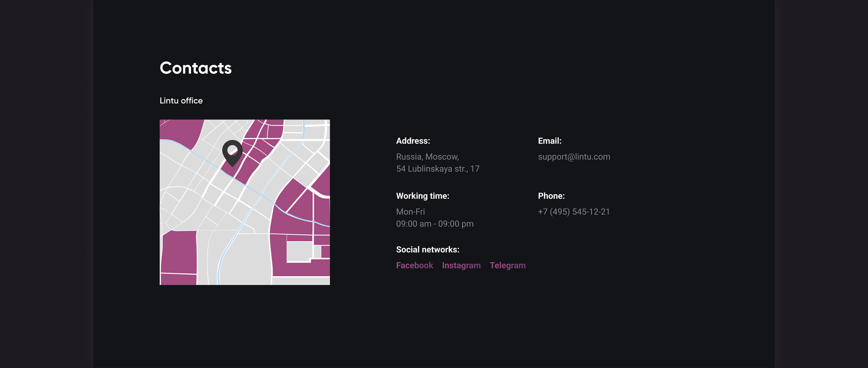Viewport: 868px width, 368px height.
Task: Click the Address: label
Action: (x=413, y=141)
